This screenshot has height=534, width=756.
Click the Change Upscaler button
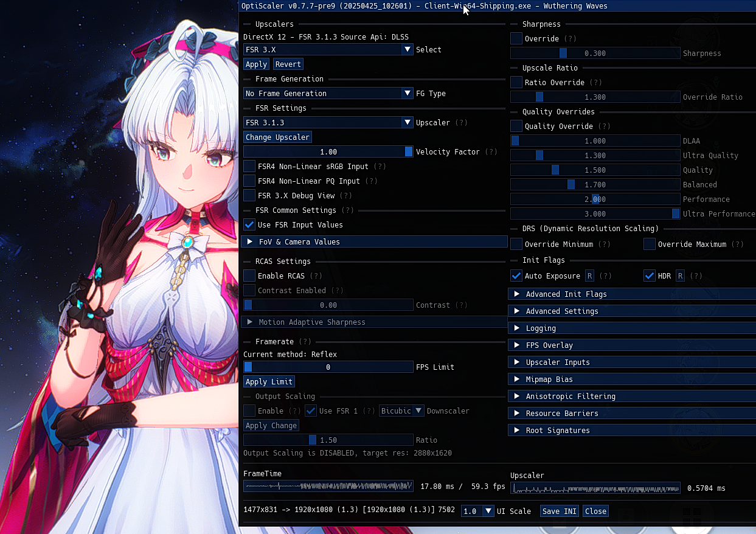277,137
